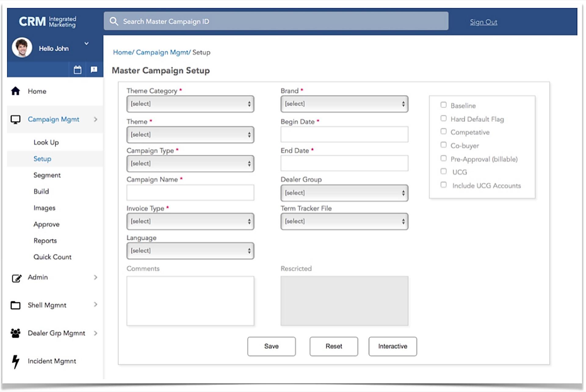Open the calendar icon below Hello John

(x=78, y=69)
